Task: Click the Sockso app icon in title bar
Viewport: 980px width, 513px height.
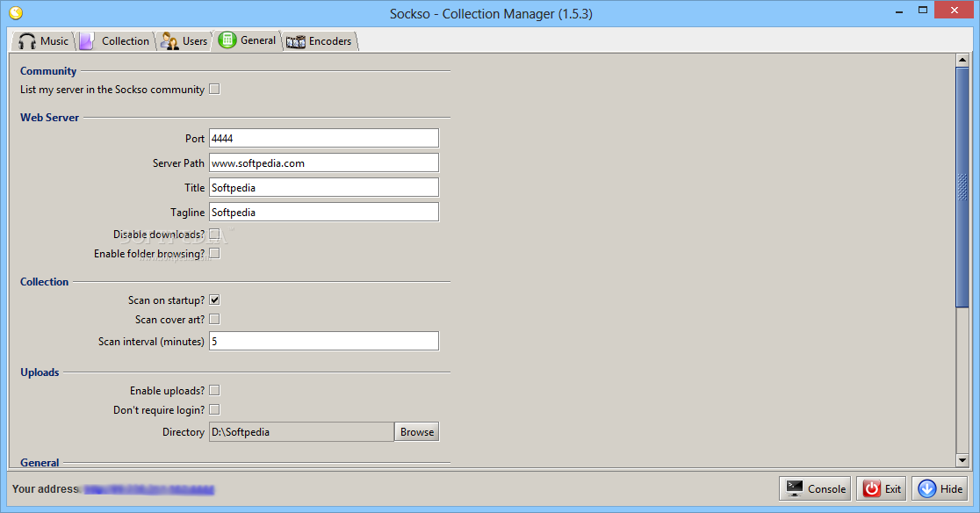Action: (16, 12)
